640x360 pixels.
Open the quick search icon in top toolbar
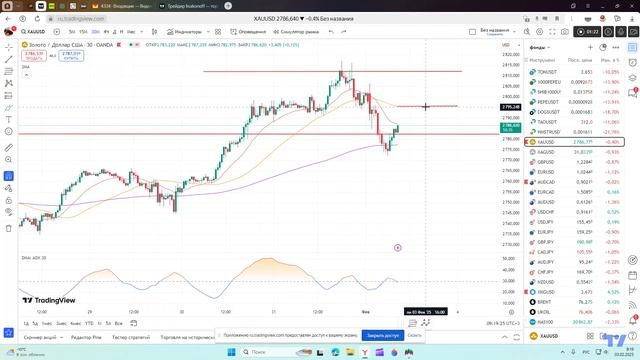[x=527, y=31]
